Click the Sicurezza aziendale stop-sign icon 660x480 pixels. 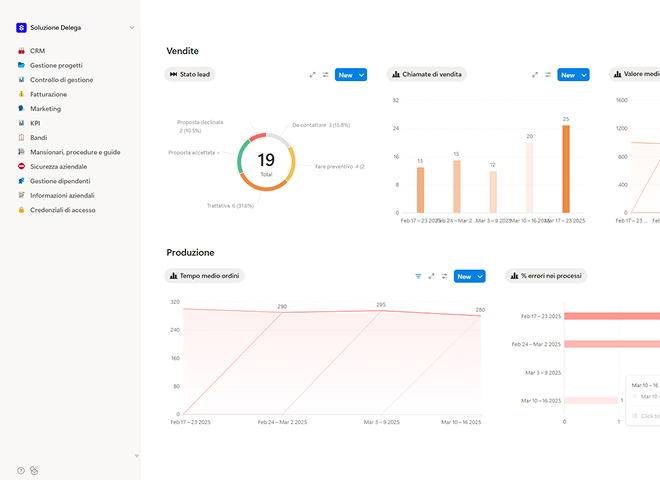pyautogui.click(x=21, y=166)
